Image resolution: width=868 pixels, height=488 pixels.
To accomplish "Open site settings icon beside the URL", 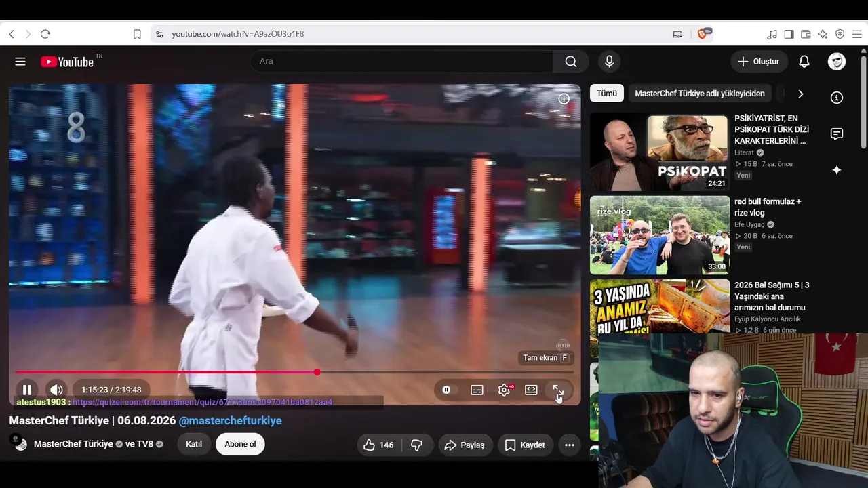I will (159, 34).
